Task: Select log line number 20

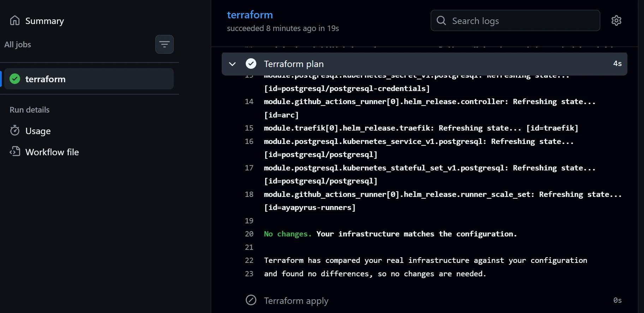Action: click(249, 234)
